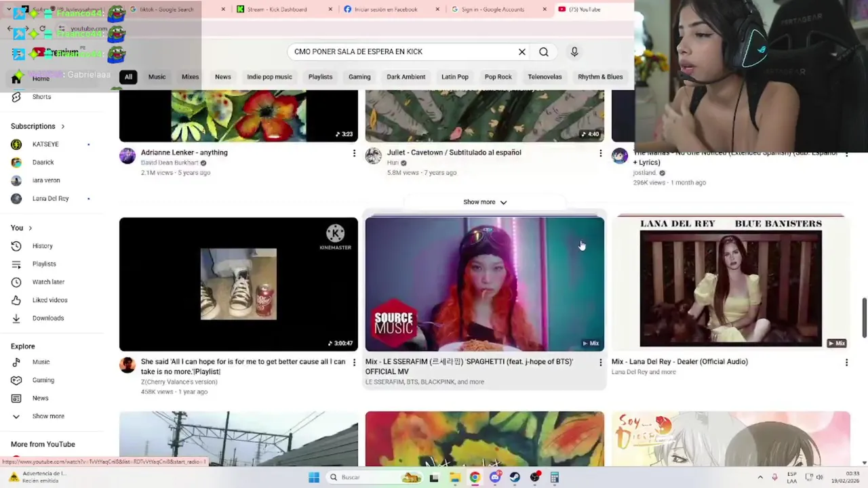Image resolution: width=868 pixels, height=488 pixels.
Task: Open Daarick subscription channel
Action: (43, 162)
